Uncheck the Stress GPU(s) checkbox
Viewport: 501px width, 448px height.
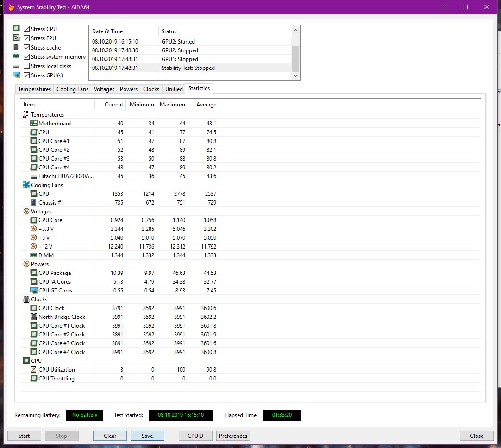coord(26,75)
